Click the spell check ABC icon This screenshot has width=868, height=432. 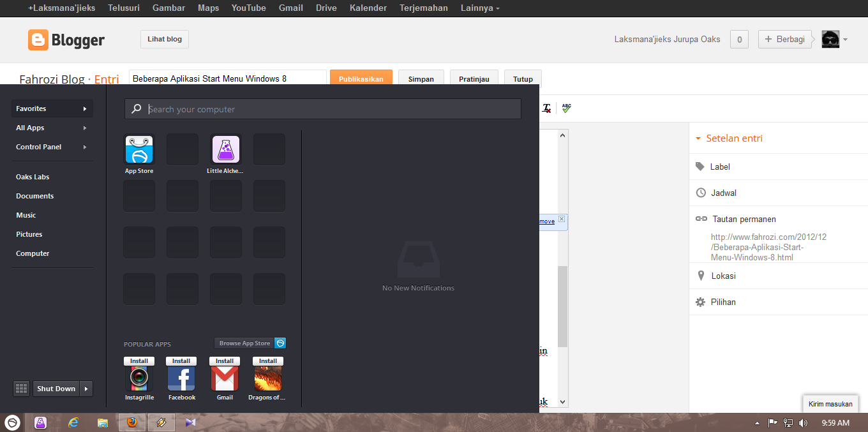pos(567,108)
